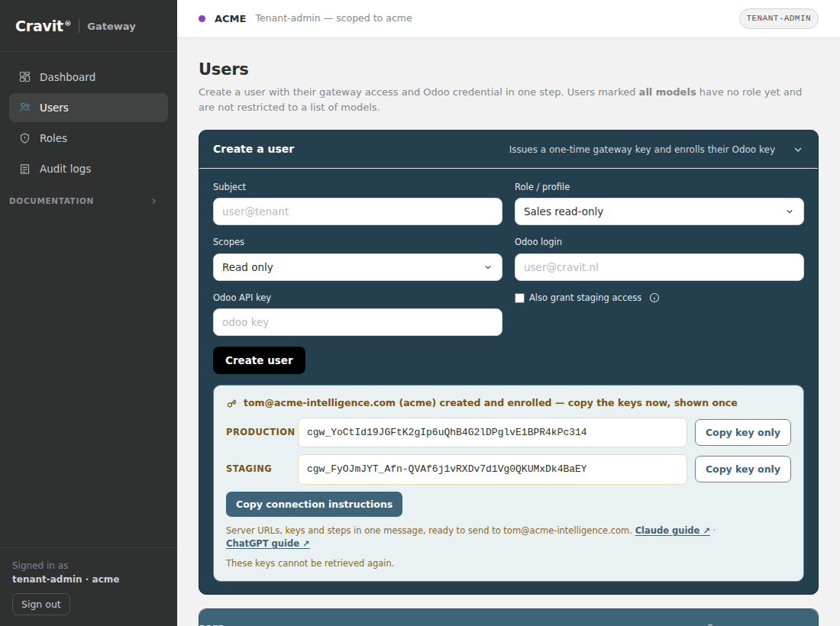This screenshot has width=840, height=626.
Task: Click the PRODUCTION label
Action: (260, 431)
